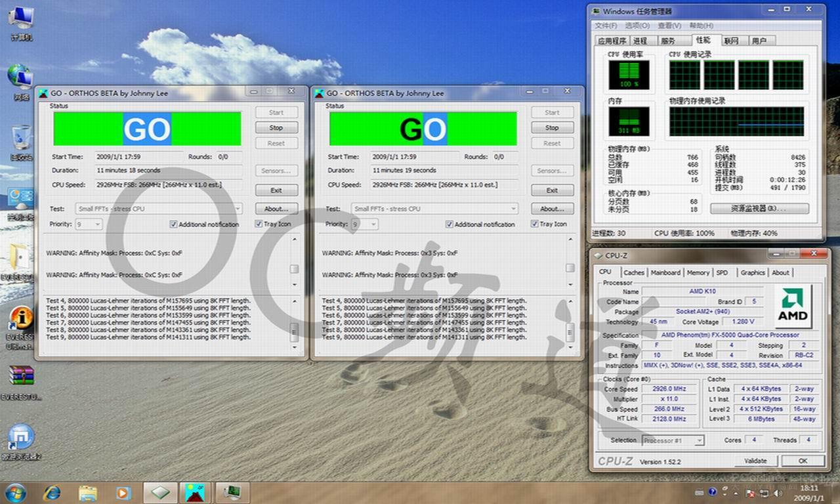Switch to the CPU-Z taskbar button
The image size is (840, 504).
(x=161, y=492)
